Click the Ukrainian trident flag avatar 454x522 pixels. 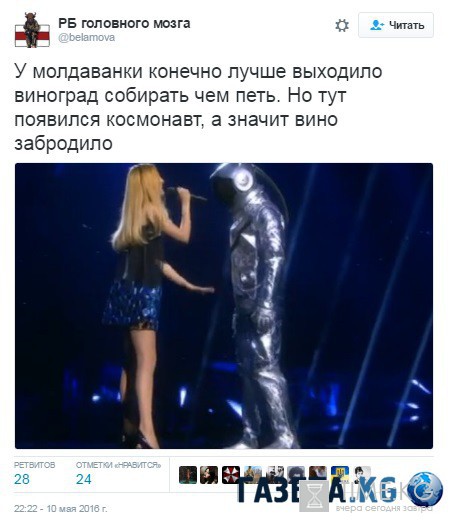click(340, 473)
